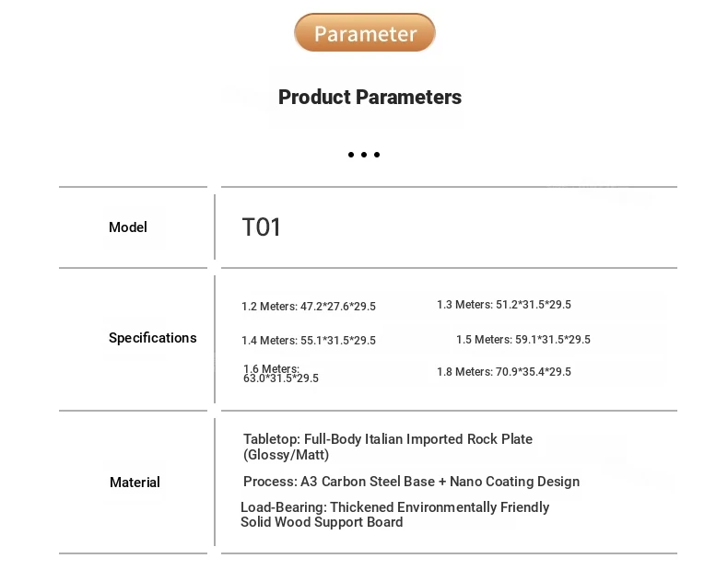Click the Load-Bearing description line
Screen dimensions: 728x570
click(x=394, y=507)
